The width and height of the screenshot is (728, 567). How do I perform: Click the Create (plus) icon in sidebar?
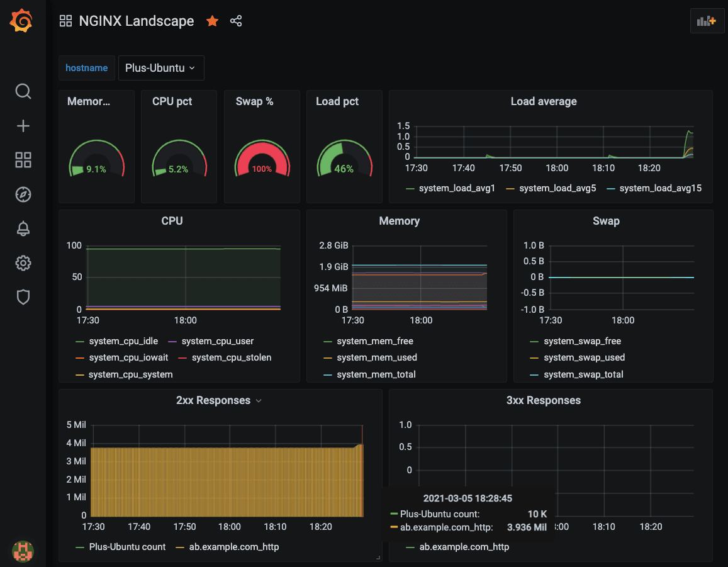point(23,125)
